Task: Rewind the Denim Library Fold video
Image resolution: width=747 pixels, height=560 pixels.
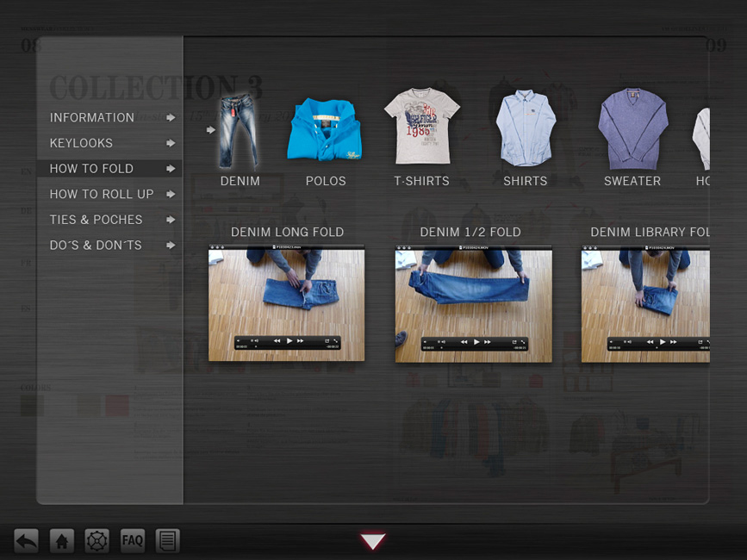Action: click(x=650, y=342)
